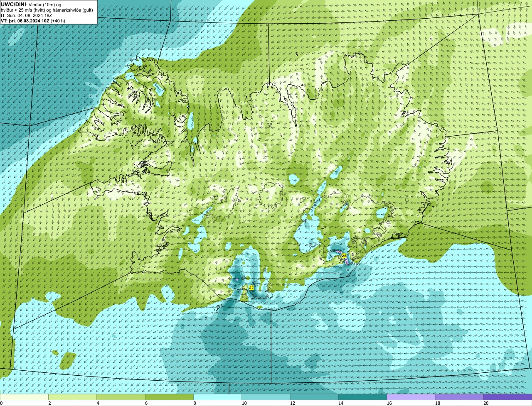Click the darker green 6–8 m/s legend swatch
This screenshot has height=406, width=532.
(169, 397)
